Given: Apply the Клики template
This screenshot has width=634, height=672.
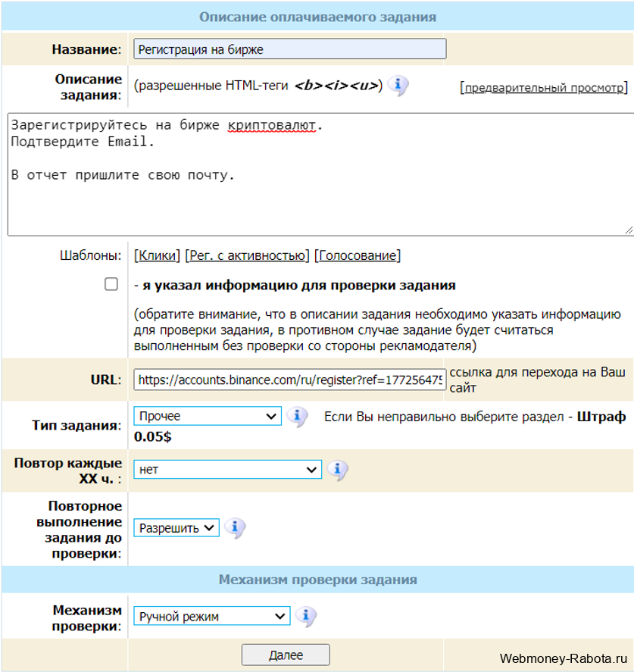Looking at the screenshot, I should pos(158,255).
